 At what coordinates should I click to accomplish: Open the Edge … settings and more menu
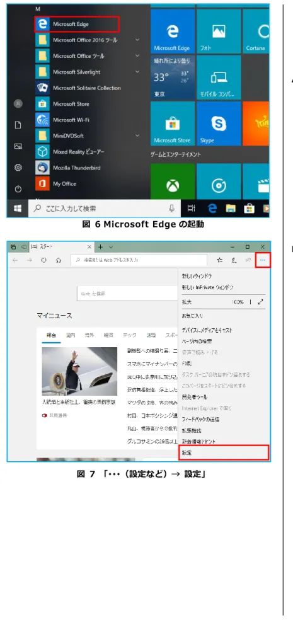[263, 260]
